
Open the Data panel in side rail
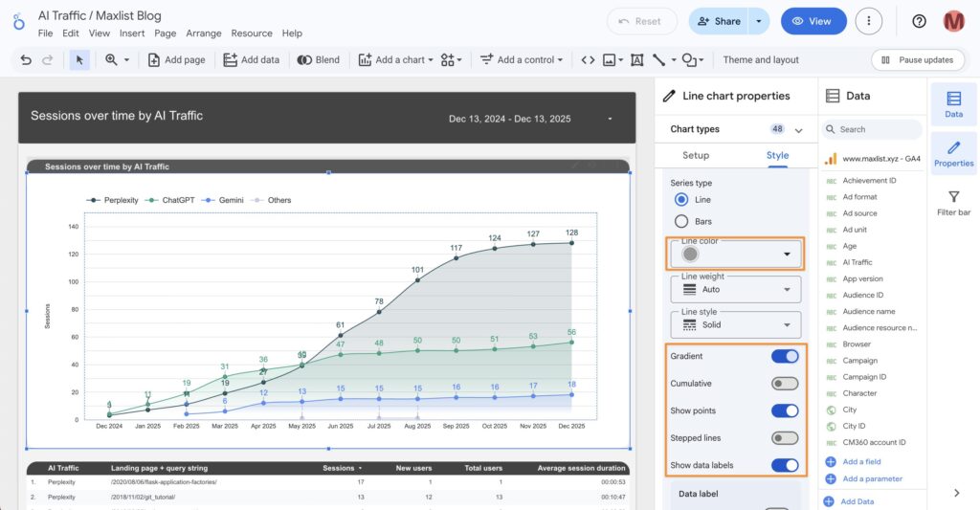[954, 104]
